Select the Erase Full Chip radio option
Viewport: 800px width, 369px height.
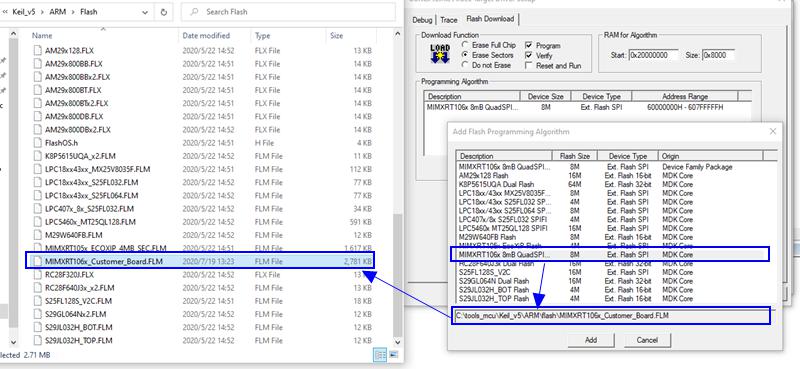click(x=465, y=45)
